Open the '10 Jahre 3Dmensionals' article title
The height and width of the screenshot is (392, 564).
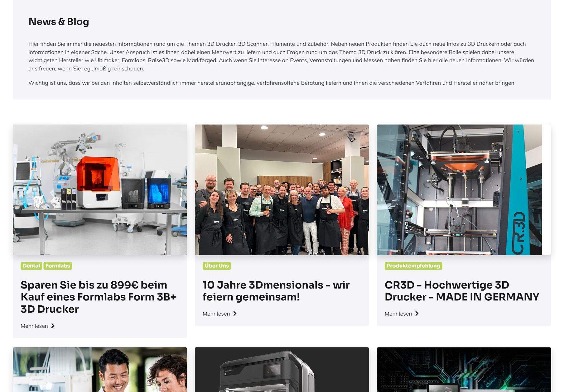[276, 291]
